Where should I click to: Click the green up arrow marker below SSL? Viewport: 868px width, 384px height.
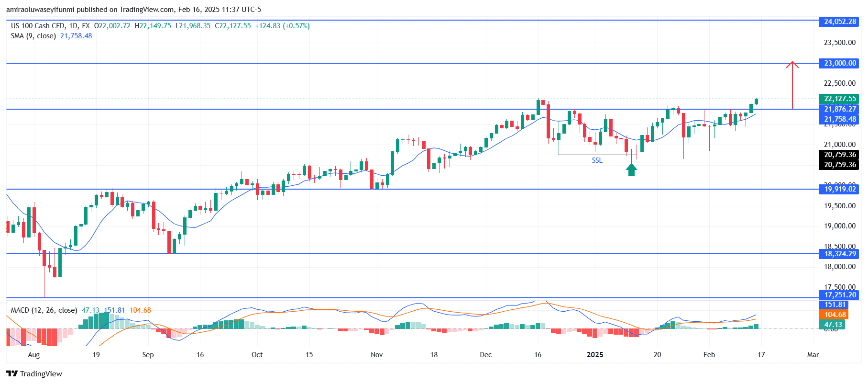(631, 169)
